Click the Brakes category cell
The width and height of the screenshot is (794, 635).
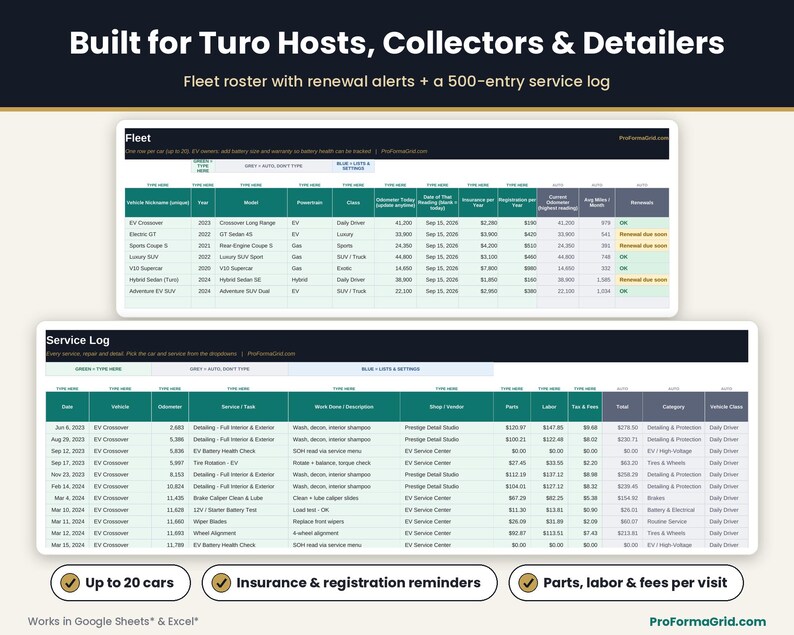[673, 498]
